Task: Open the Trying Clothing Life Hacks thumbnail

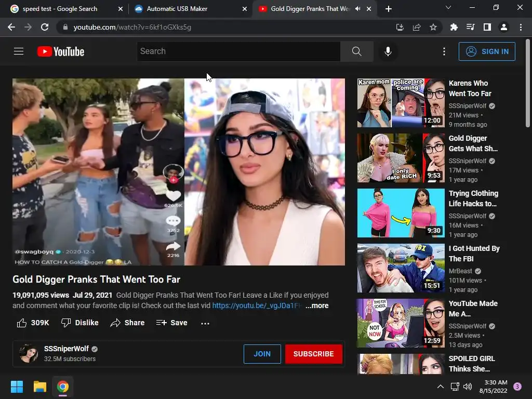Action: 401,213
